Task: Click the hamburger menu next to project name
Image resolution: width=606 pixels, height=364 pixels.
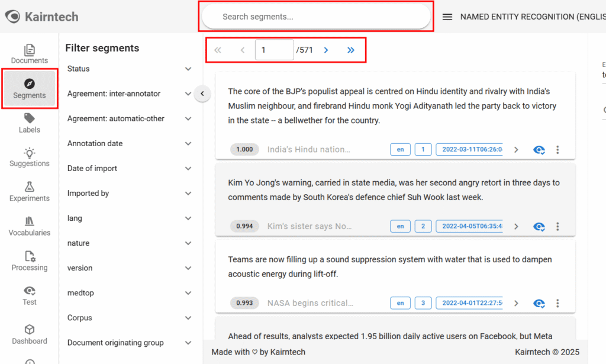Action: tap(447, 17)
